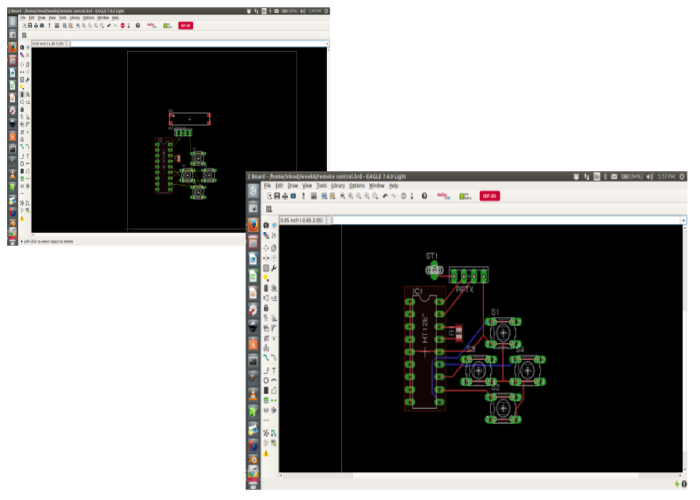The width and height of the screenshot is (700, 500).
Task: Select the Ratsnest tool in front window
Action: tap(266, 433)
